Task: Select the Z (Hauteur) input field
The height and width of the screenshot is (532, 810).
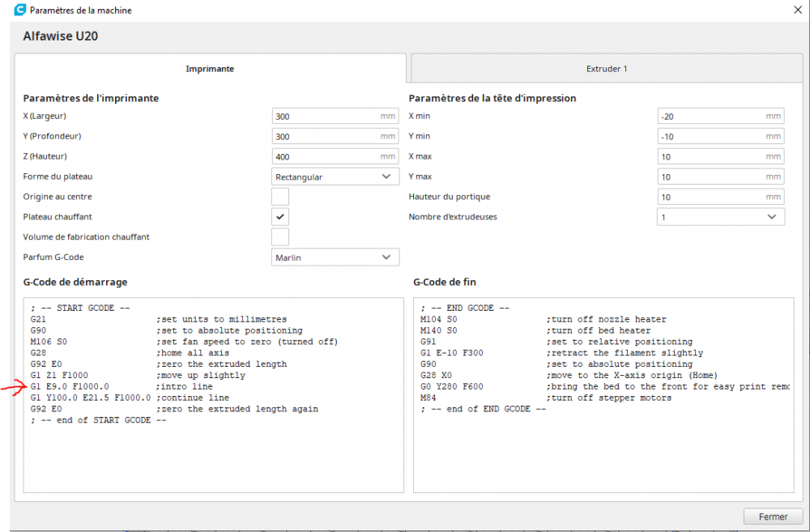Action: point(335,156)
